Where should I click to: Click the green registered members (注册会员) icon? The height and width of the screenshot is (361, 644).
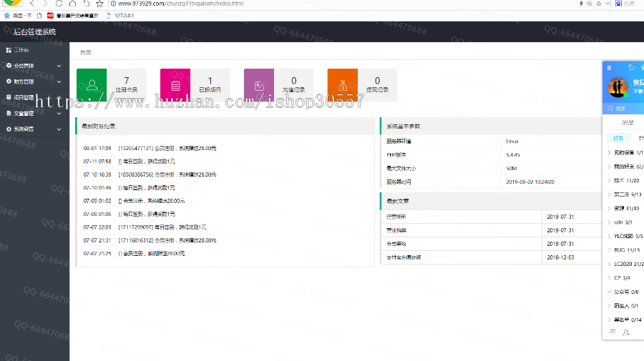tap(92, 85)
